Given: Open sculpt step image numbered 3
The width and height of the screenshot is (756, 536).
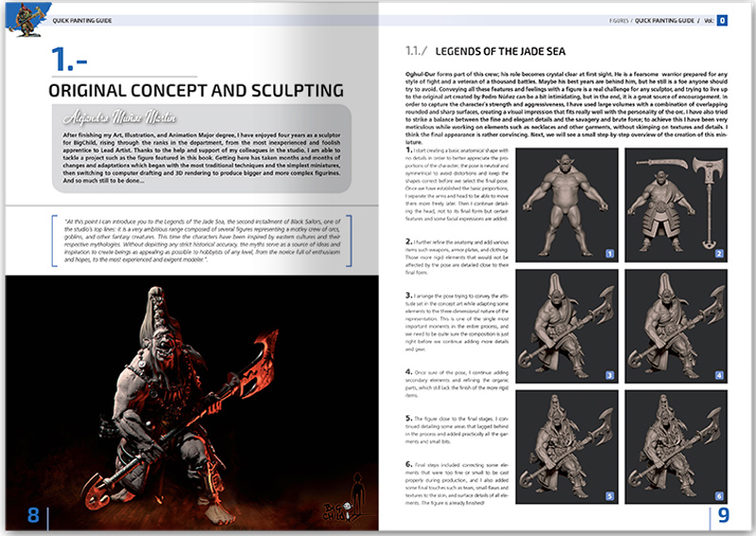Looking at the screenshot, I should pos(566,326).
